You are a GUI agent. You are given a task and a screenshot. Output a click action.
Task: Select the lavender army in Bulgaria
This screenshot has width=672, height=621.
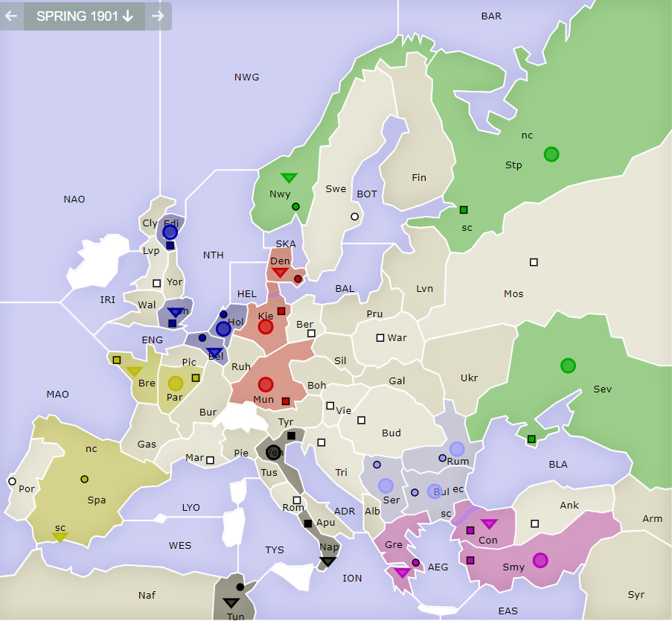435,491
